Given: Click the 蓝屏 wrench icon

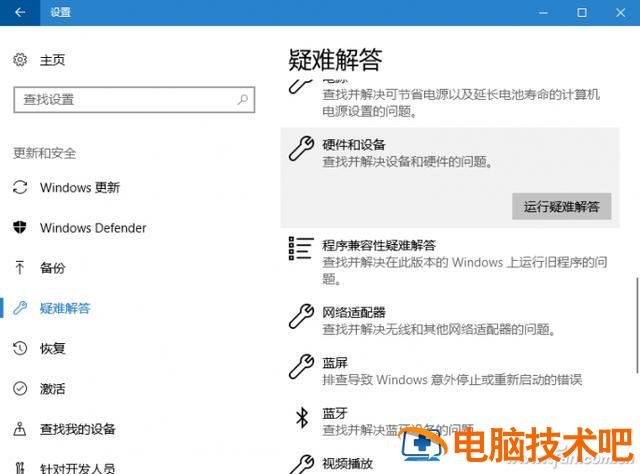Looking at the screenshot, I should coord(301,367).
